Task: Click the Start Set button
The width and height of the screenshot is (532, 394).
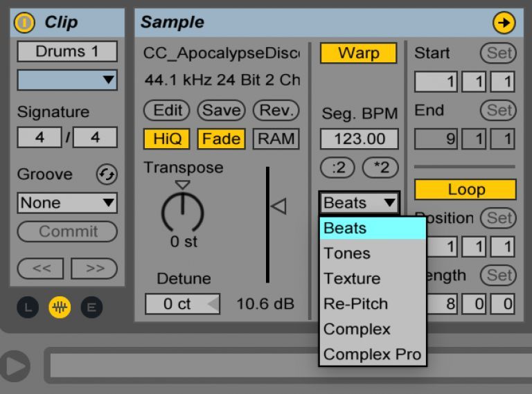Action: (499, 53)
